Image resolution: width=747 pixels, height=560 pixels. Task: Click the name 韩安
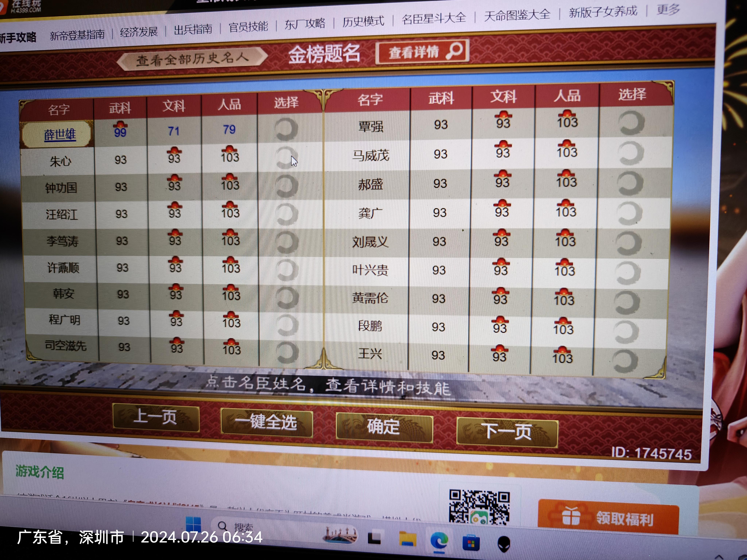[x=64, y=294]
